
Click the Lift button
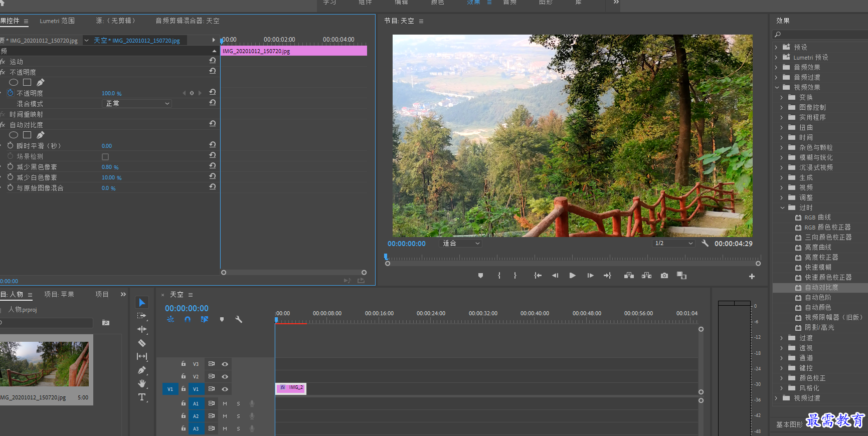pyautogui.click(x=629, y=276)
